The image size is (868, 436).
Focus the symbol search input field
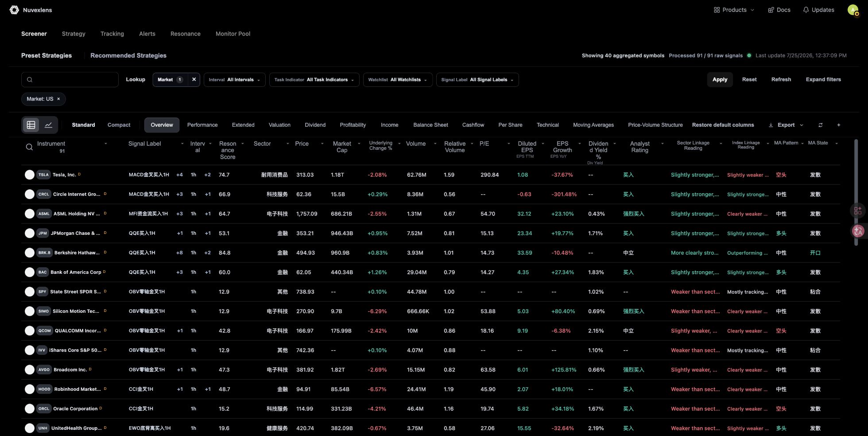tap(70, 80)
